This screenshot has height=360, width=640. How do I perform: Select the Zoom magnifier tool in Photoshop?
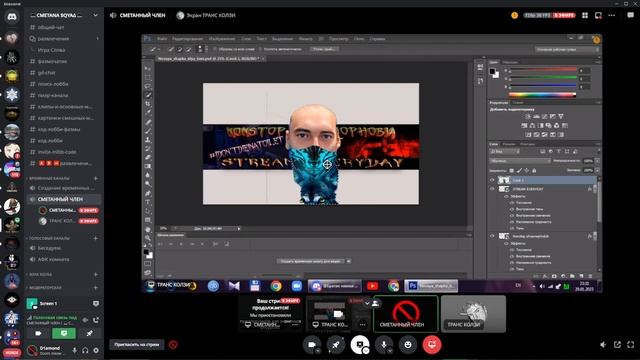[x=148, y=238]
